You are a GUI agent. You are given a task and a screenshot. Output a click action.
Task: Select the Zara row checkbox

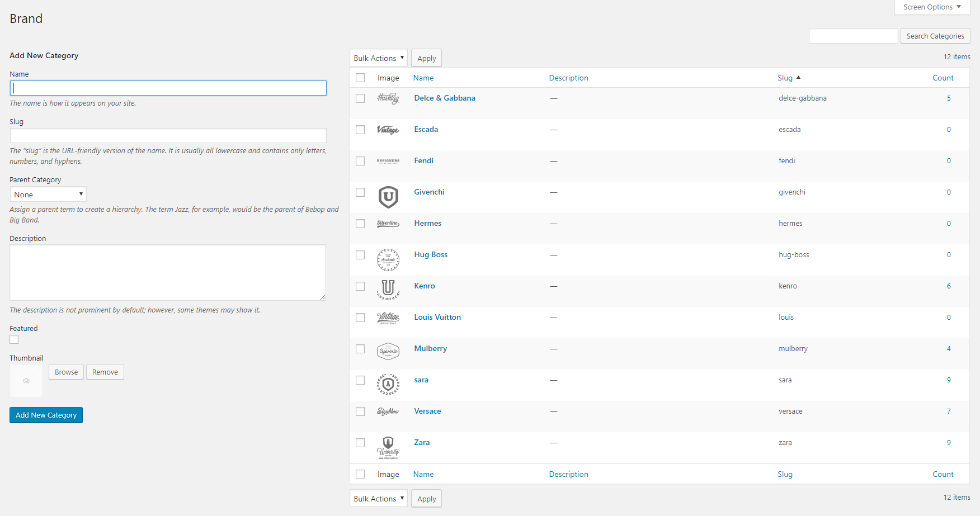360,443
